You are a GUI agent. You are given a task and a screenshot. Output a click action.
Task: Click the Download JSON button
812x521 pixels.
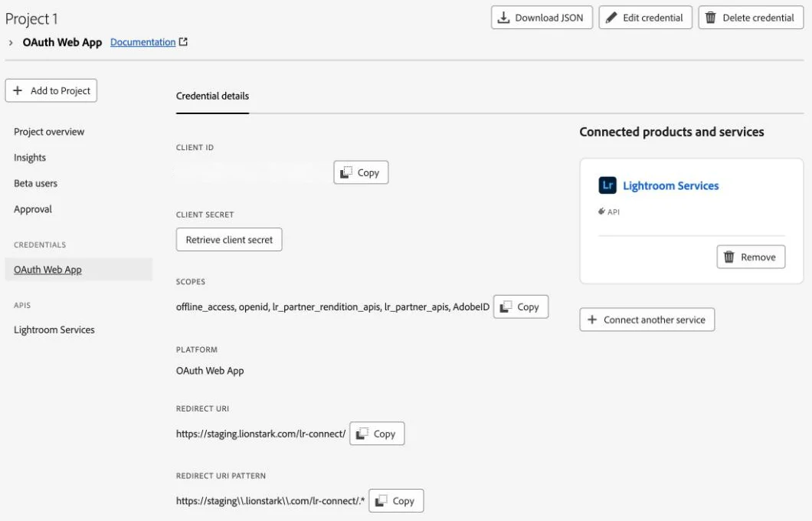click(542, 18)
